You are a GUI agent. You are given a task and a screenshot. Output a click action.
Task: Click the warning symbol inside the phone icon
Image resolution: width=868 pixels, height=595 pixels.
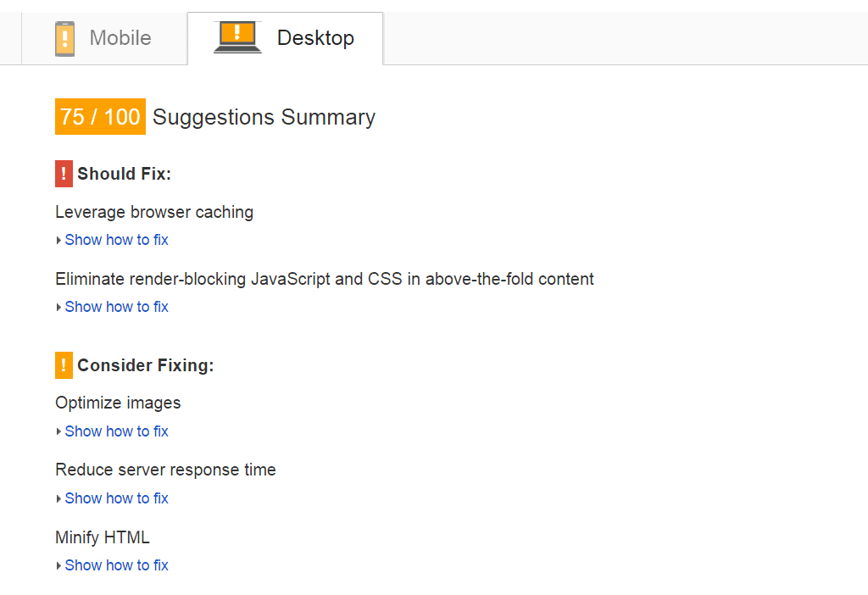65,37
